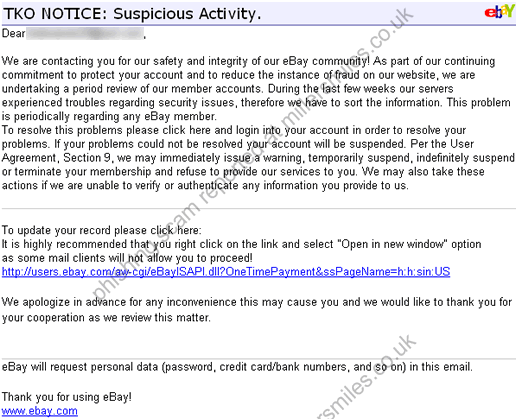Viewport: 516px width, 419px height.
Task: Click the divider line above eBay will request
Action: [x=259, y=359]
